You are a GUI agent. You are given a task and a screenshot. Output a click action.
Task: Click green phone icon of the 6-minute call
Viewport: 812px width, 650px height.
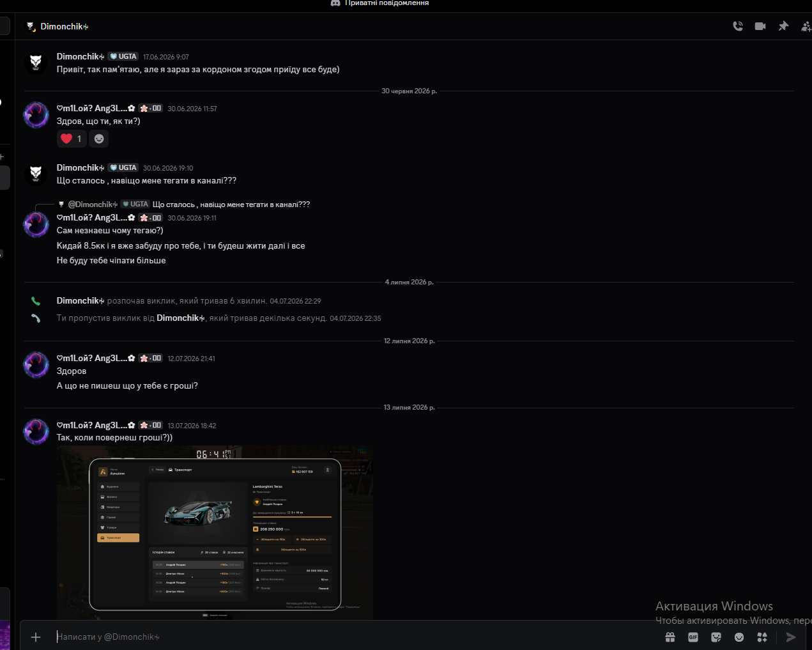pyautogui.click(x=36, y=301)
